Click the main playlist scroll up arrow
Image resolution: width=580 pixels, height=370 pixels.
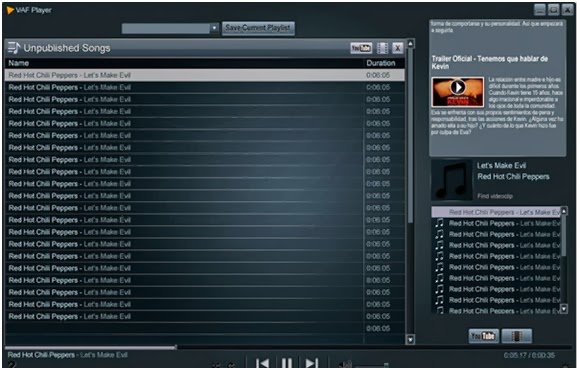point(410,44)
